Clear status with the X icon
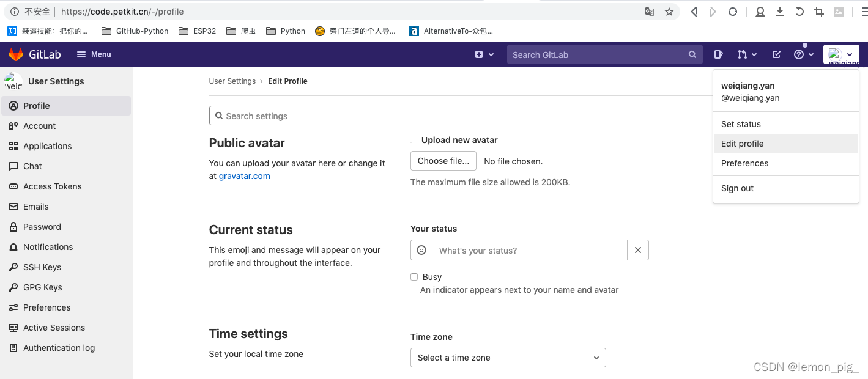Viewport: 868px width, 379px height. pos(638,250)
